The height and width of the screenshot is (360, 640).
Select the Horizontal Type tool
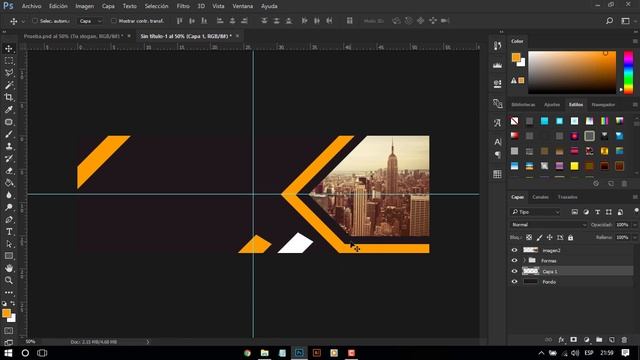[9, 232]
